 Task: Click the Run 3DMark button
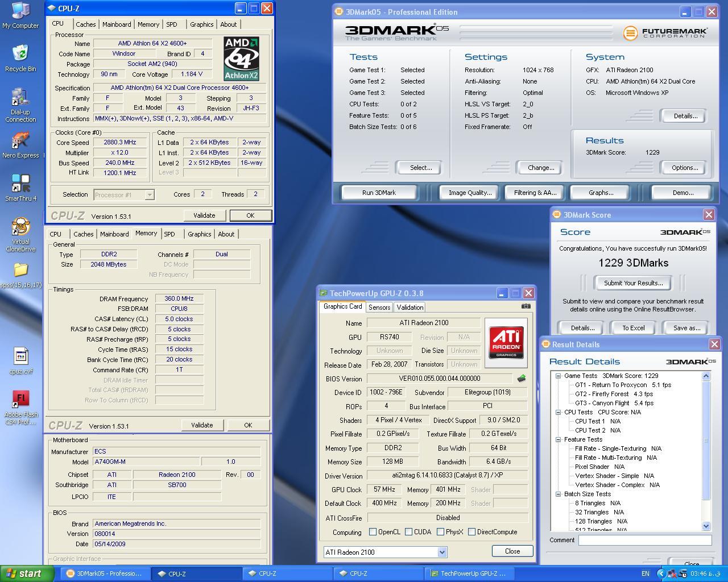coord(379,193)
